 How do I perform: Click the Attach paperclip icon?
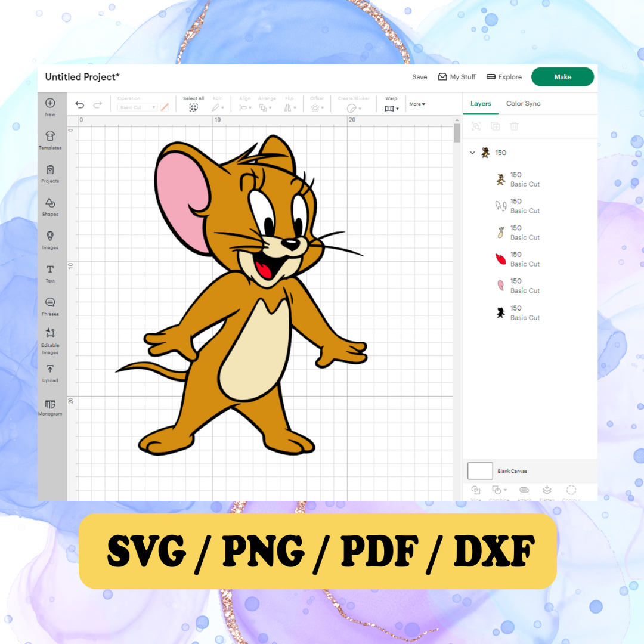click(524, 490)
